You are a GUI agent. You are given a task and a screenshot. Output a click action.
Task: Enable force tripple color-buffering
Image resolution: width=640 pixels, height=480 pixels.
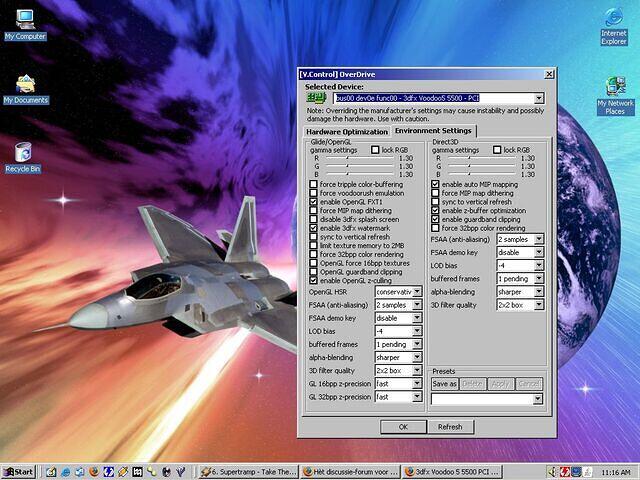coord(313,184)
